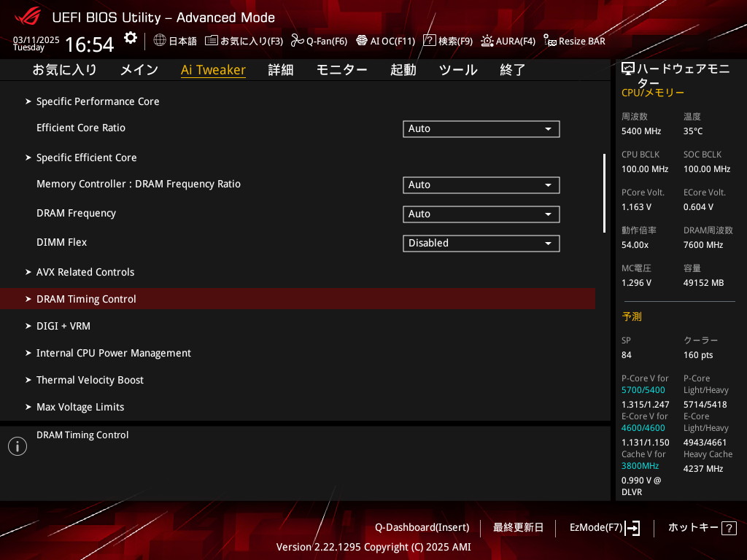Click the globe language icon
This screenshot has height=560, width=747.
(160, 41)
